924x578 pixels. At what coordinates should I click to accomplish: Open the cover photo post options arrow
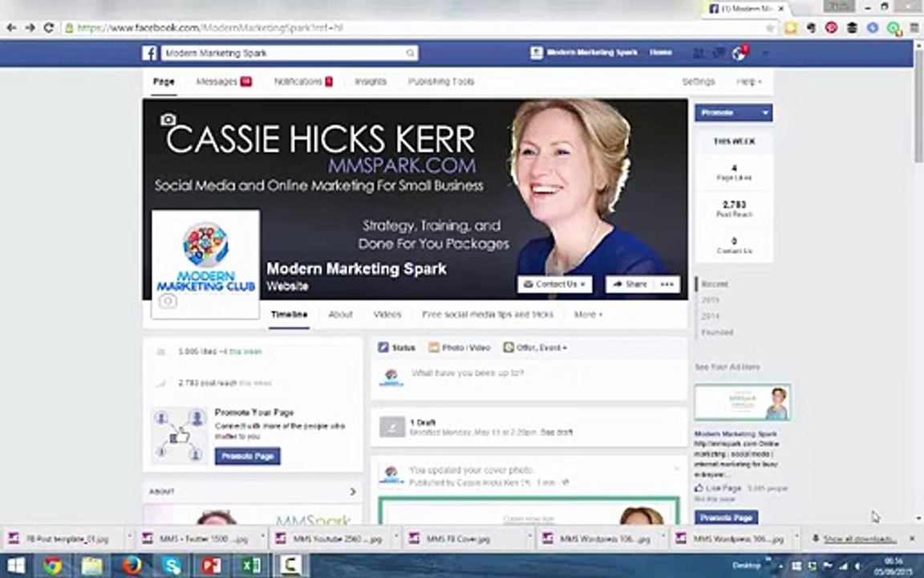point(676,469)
